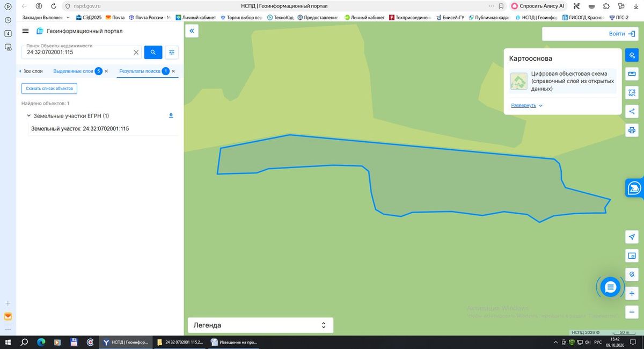644x349 pixels.
Task: Open the ТехноКад bookmark
Action: pos(280,18)
